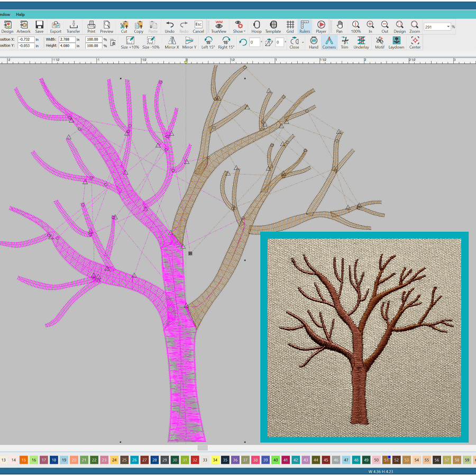Click Mirror X icon

172,43
